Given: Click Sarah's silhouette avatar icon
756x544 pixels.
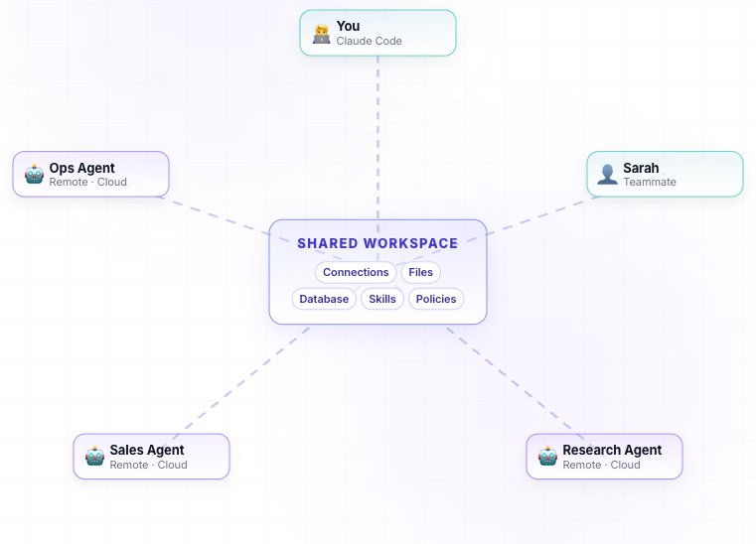Looking at the screenshot, I should [607, 174].
